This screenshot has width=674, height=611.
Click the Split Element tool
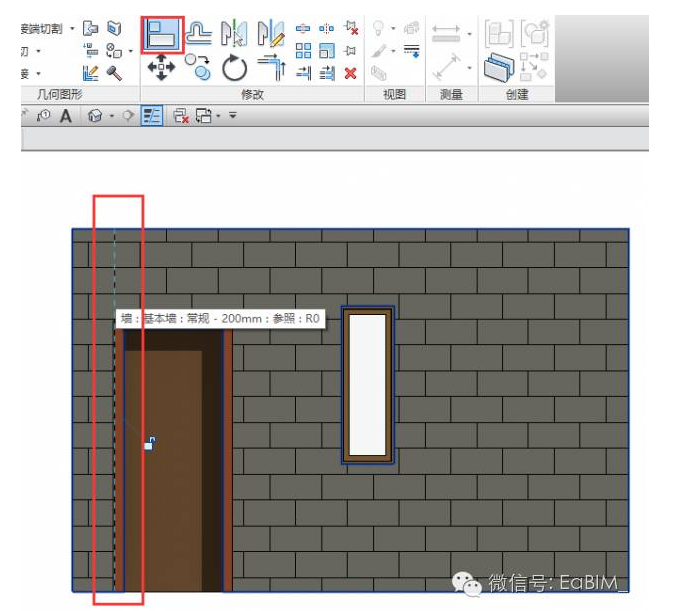pos(303,29)
